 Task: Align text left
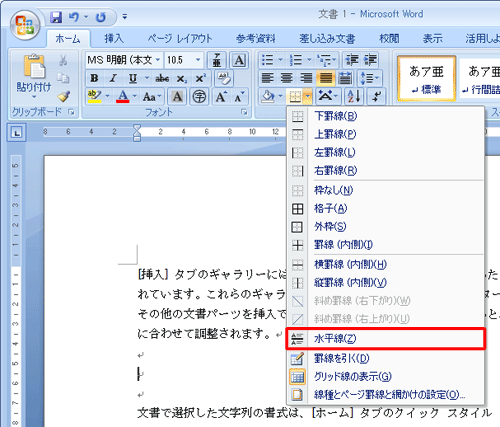(x=268, y=79)
